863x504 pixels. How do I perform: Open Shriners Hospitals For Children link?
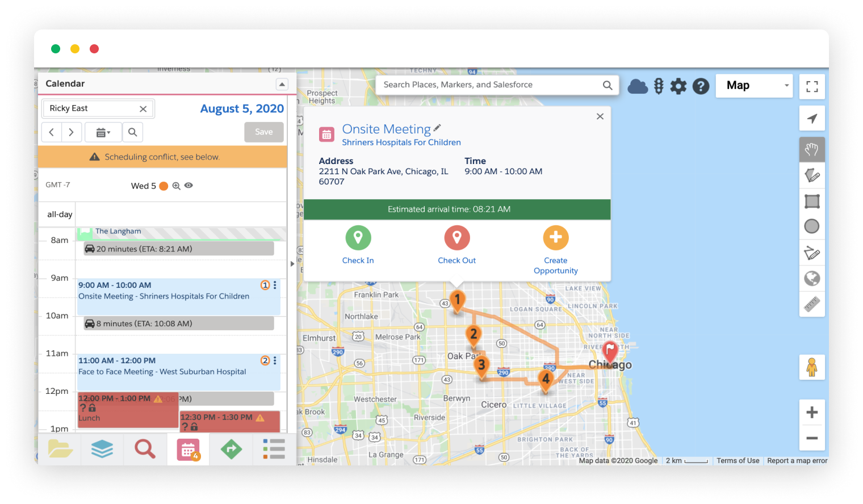pyautogui.click(x=401, y=142)
